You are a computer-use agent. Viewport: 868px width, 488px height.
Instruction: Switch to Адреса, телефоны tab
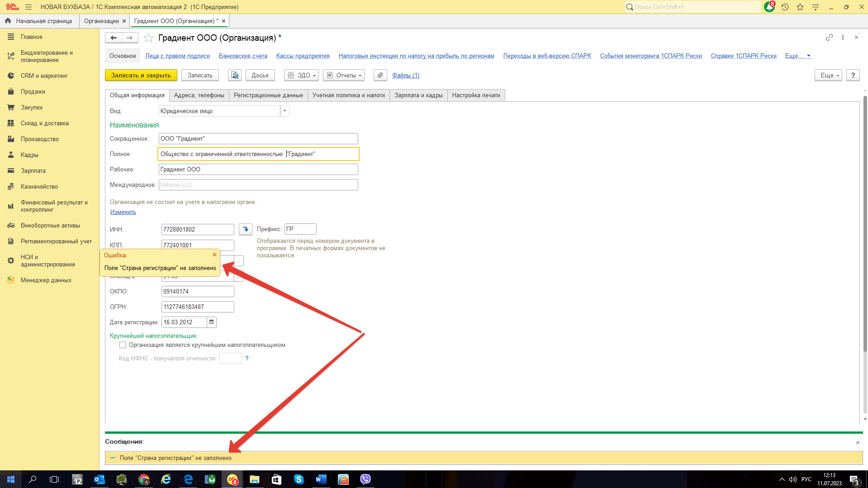[199, 95]
